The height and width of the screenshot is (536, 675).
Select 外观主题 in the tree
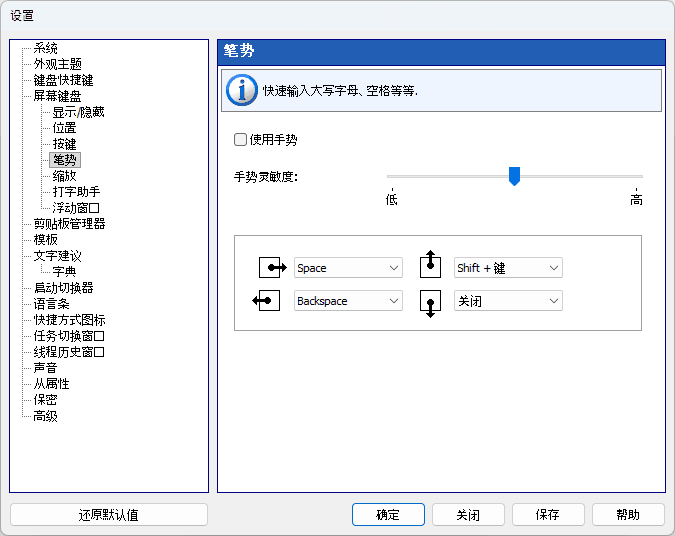coord(58,64)
